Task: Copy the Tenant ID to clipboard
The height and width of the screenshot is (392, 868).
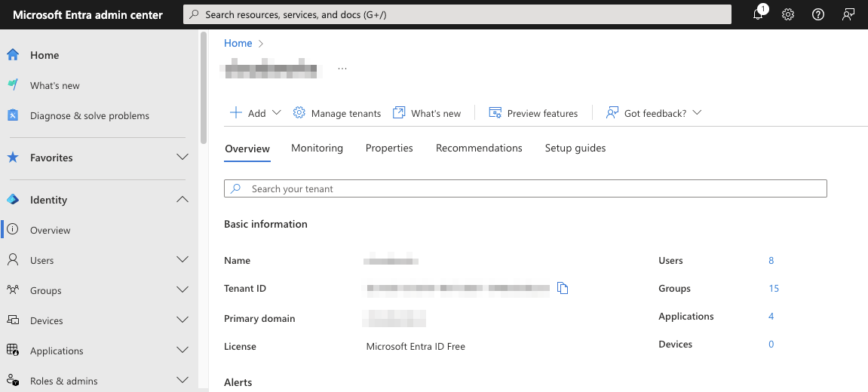Action: click(x=563, y=288)
